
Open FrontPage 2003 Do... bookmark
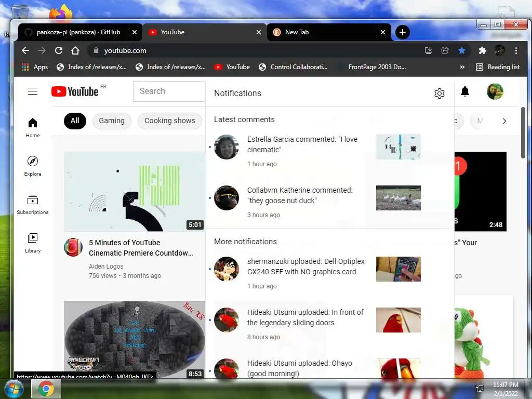371,67
